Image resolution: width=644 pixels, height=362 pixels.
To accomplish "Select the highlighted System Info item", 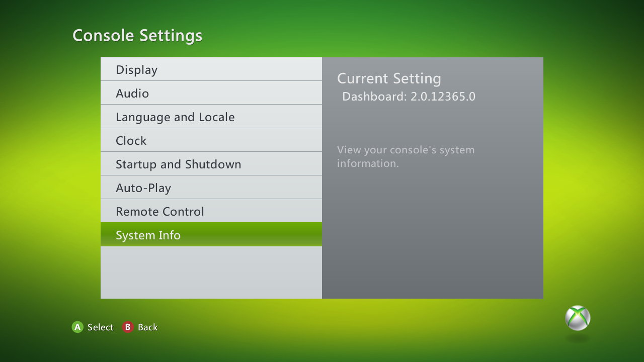I will point(211,235).
